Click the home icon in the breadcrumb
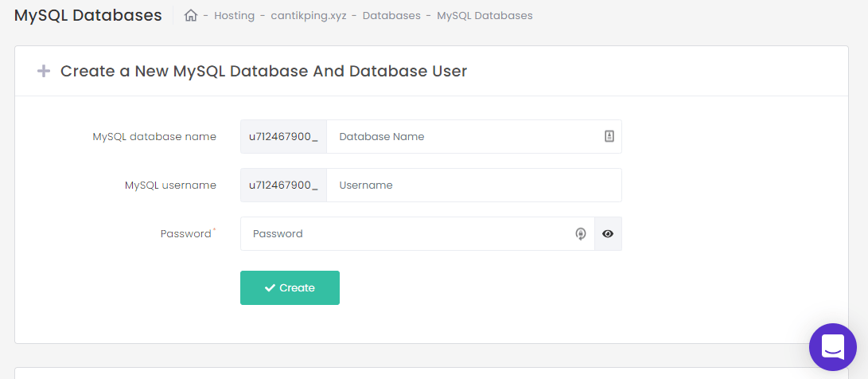 click(x=190, y=15)
